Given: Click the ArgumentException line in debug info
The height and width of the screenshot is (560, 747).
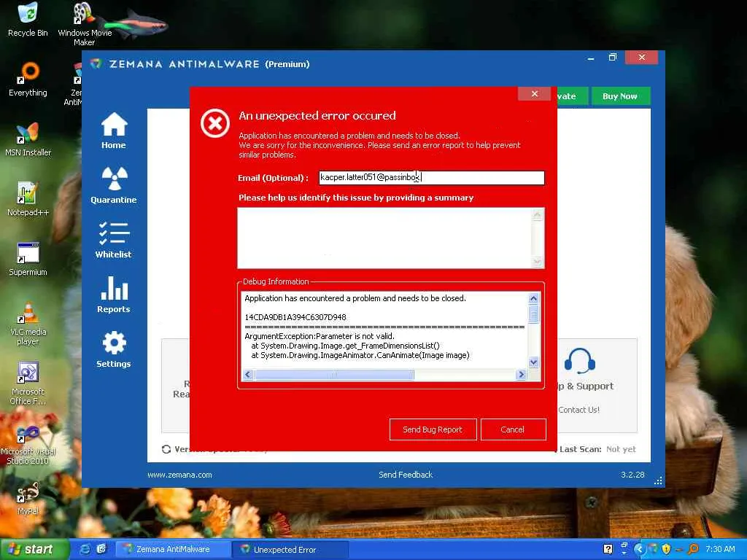Looking at the screenshot, I should [x=320, y=336].
